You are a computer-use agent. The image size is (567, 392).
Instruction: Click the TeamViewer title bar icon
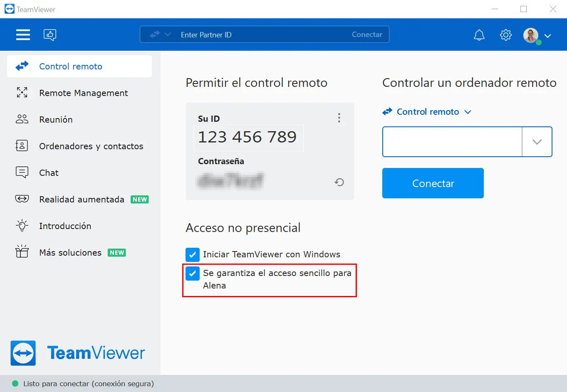click(9, 9)
